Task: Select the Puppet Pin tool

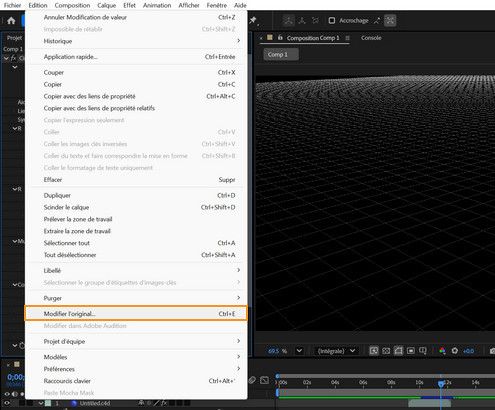Action: pos(253,21)
